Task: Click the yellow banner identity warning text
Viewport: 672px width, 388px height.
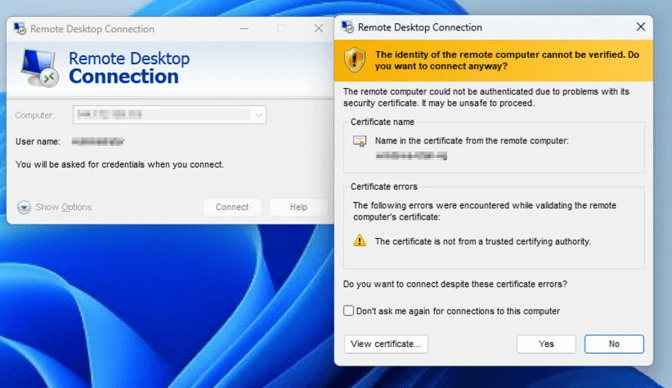Action: tap(507, 60)
